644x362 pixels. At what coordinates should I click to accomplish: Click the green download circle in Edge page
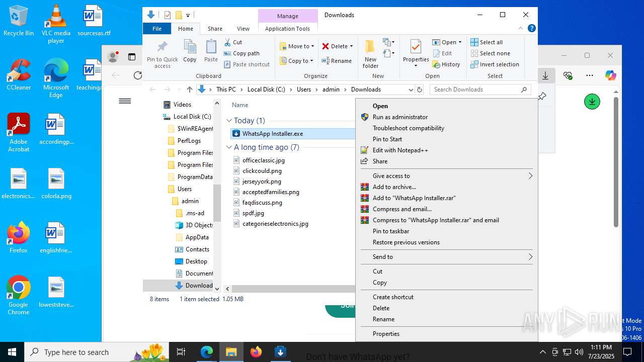592,102
